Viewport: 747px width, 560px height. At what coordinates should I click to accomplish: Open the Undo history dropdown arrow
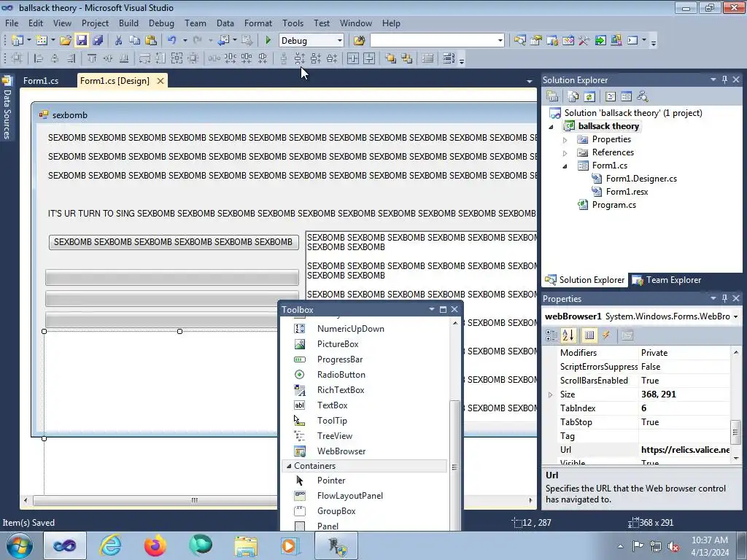185,41
